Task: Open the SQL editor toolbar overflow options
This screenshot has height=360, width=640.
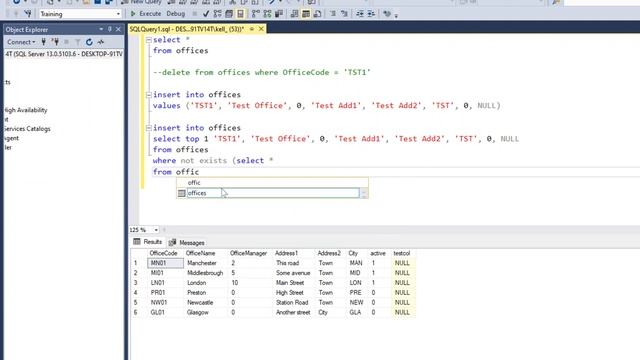Action: [396, 15]
